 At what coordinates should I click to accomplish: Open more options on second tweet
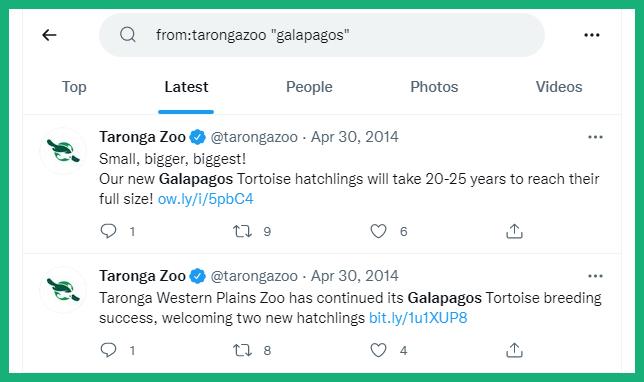click(x=595, y=276)
